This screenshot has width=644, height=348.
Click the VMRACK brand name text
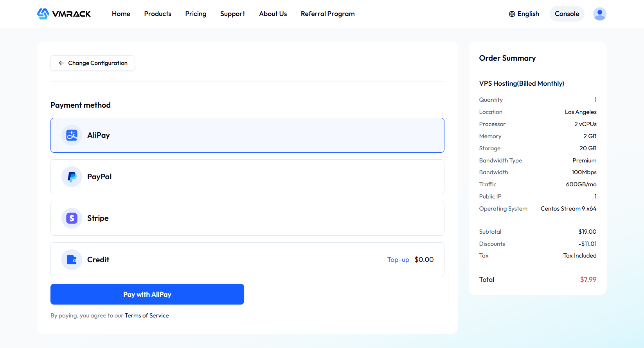[x=71, y=14]
